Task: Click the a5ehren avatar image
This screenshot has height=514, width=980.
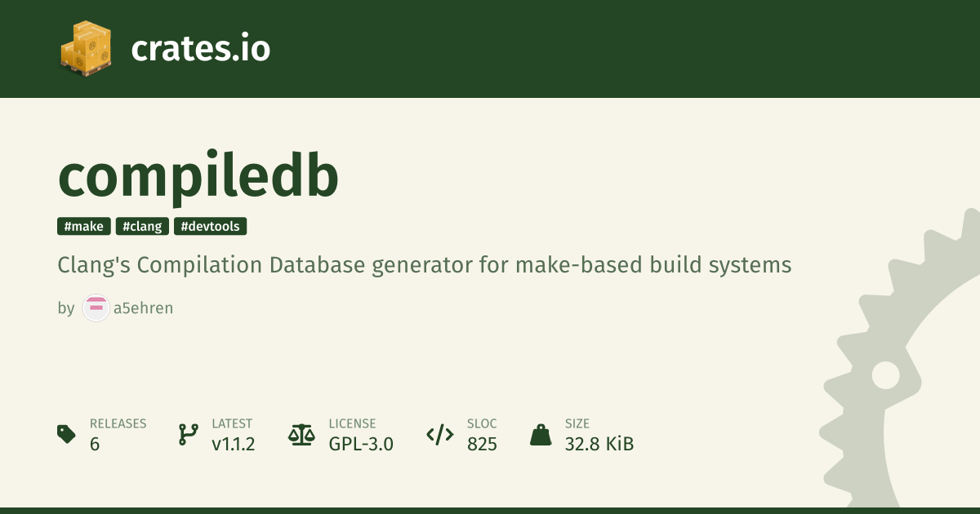Action: coord(96,308)
